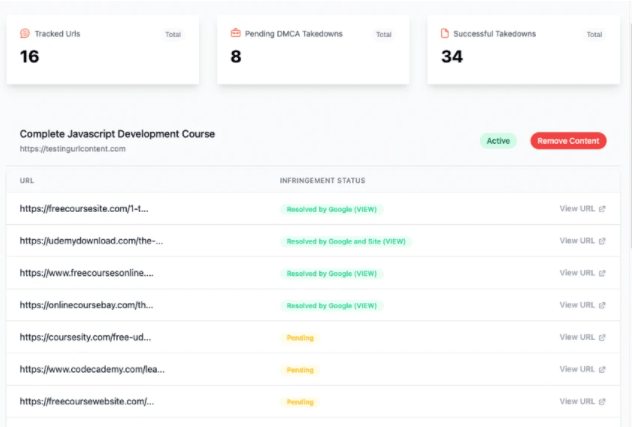
Task: Click the Infringement Status column header
Action: 322,181
